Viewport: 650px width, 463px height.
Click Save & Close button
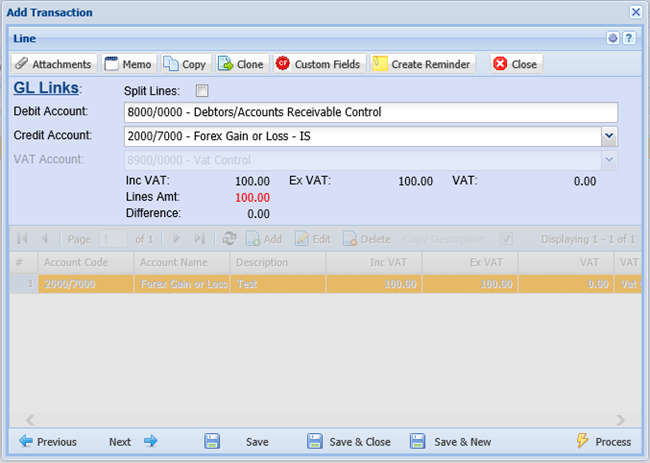(x=349, y=441)
